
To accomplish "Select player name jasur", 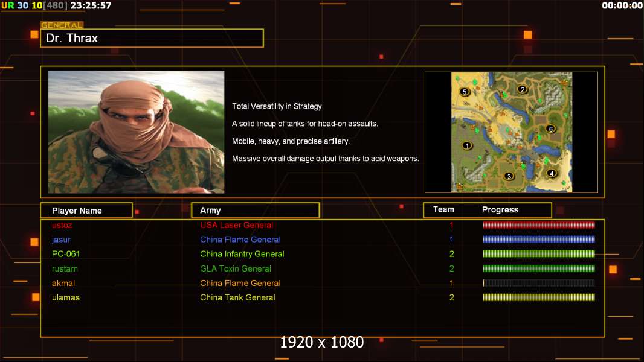I will point(61,240).
